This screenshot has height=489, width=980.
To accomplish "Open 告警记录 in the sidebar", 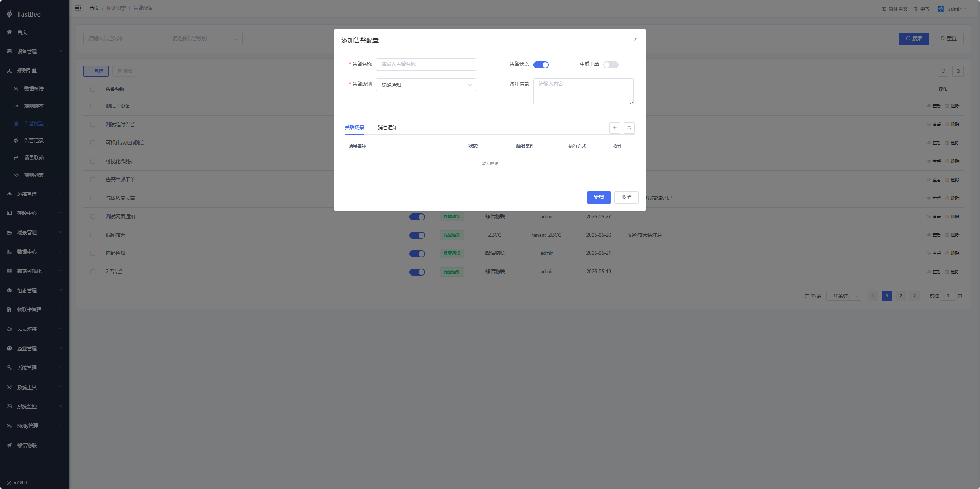I will [34, 140].
